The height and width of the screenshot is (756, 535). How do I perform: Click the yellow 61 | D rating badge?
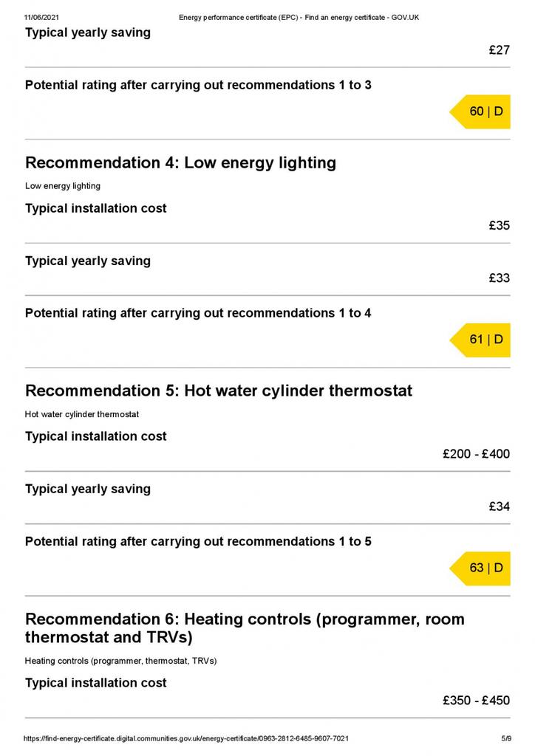coord(480,340)
